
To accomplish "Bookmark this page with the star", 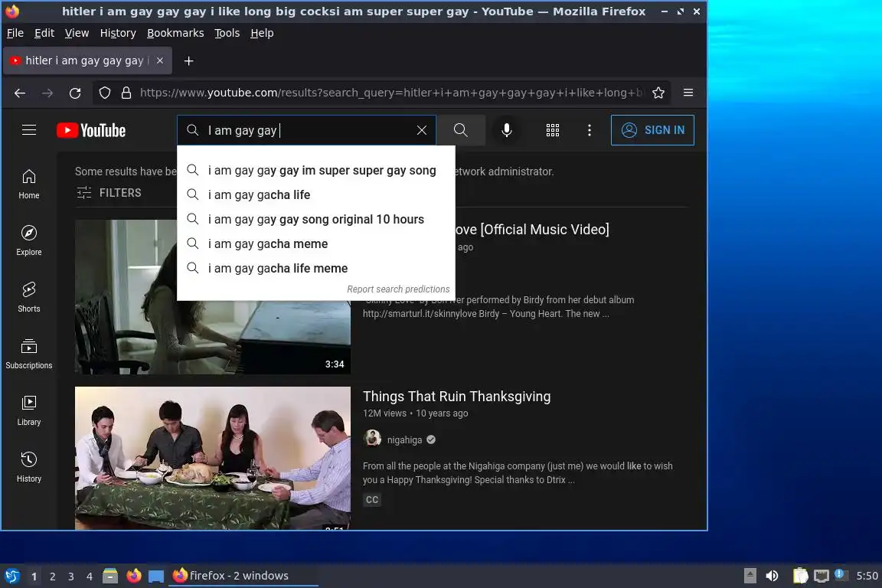I will coord(658,93).
